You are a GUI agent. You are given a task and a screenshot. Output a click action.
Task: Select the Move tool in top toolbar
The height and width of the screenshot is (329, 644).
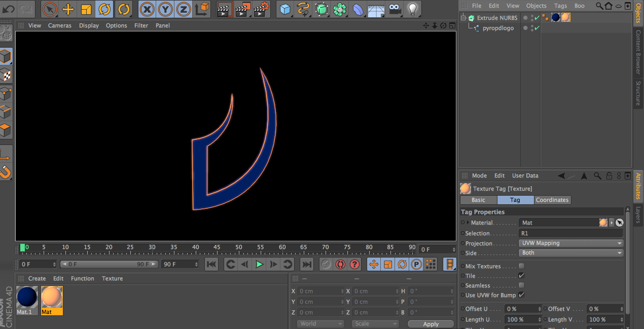[x=68, y=9]
